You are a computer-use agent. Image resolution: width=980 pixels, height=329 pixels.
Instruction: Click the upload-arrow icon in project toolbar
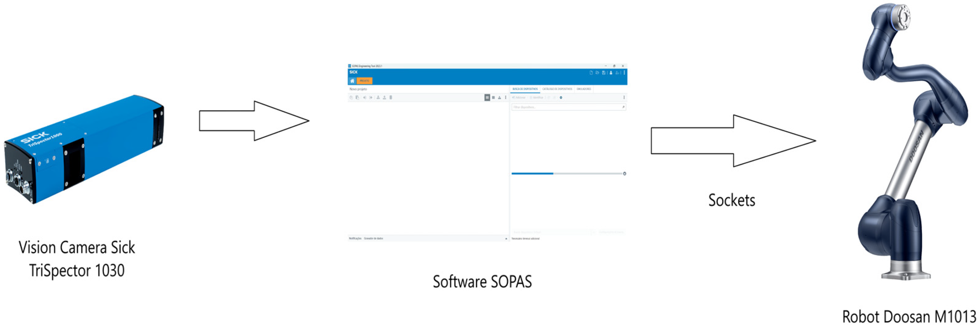[x=384, y=98]
